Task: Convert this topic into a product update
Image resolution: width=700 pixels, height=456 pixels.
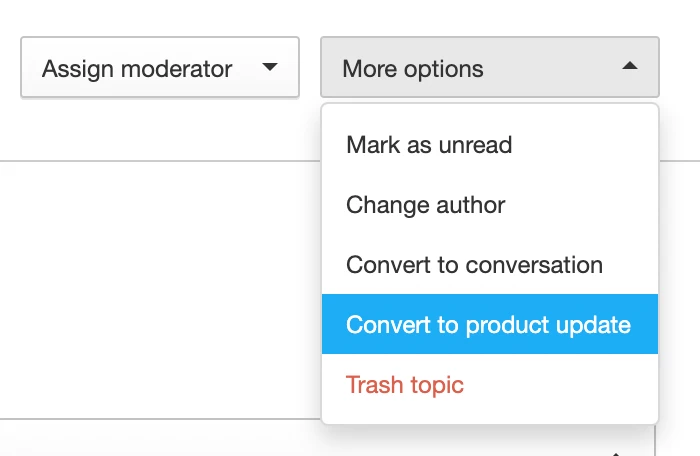Action: click(490, 324)
